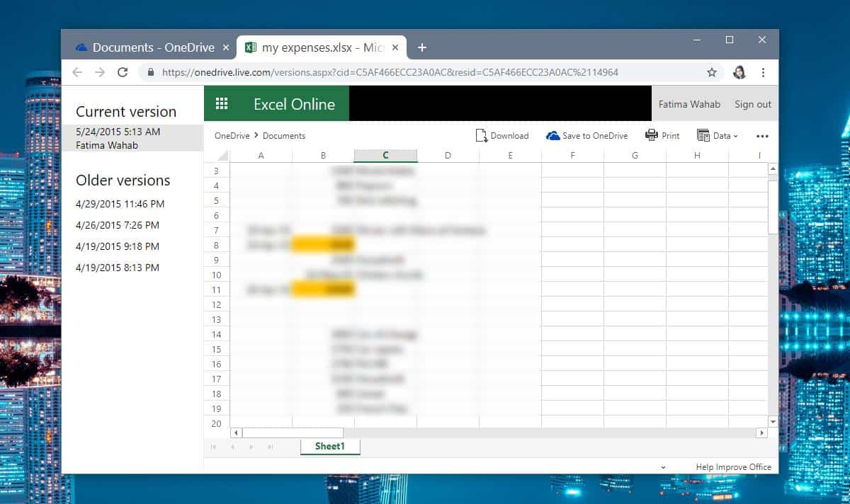
Task: Click the horizontal scrollbar left arrow
Action: [x=237, y=433]
